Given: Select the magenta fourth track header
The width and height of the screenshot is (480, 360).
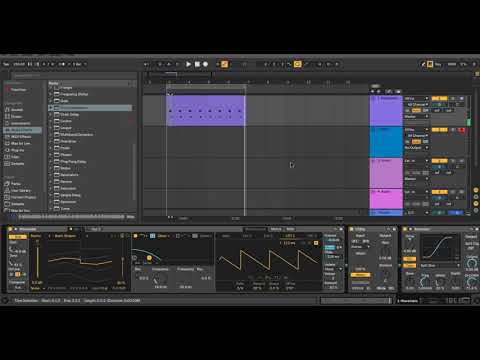Looking at the screenshot, I should tap(386, 199).
